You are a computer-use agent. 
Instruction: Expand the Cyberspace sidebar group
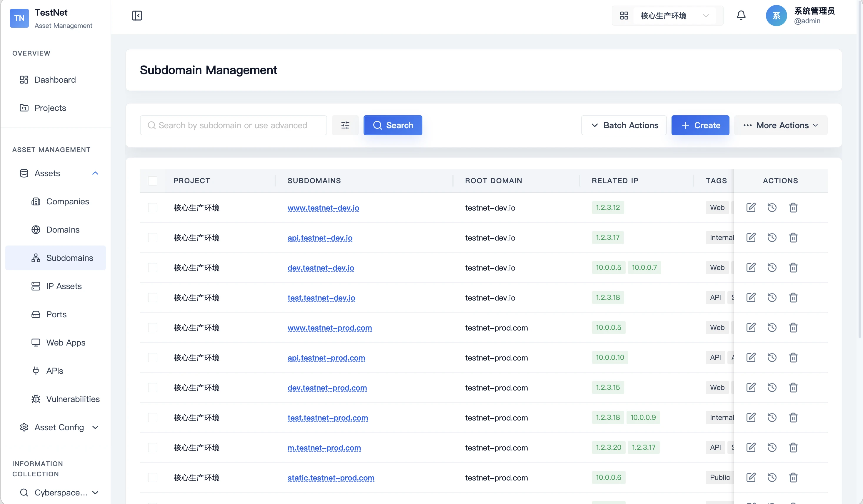(x=56, y=493)
